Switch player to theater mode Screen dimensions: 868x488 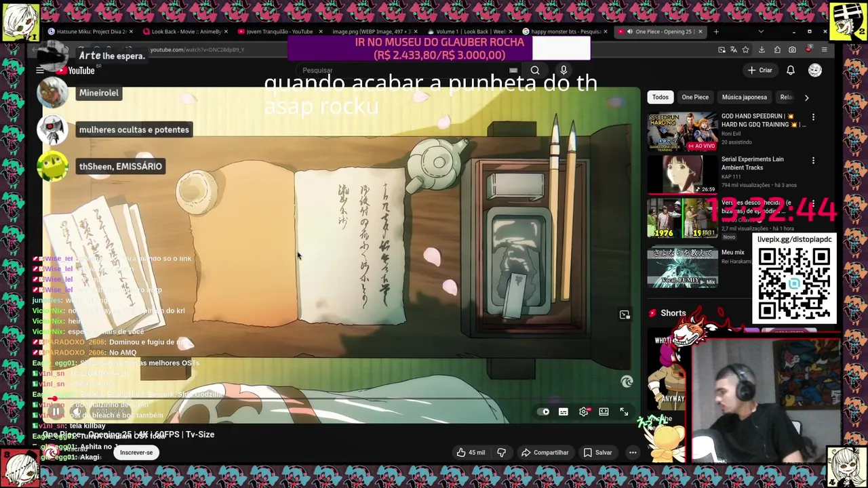(x=604, y=412)
